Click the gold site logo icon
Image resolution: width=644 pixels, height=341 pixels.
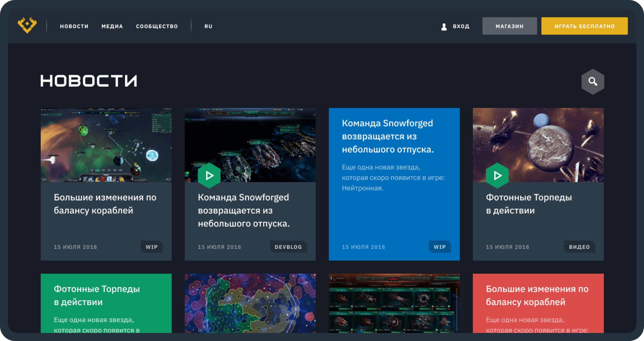click(27, 25)
